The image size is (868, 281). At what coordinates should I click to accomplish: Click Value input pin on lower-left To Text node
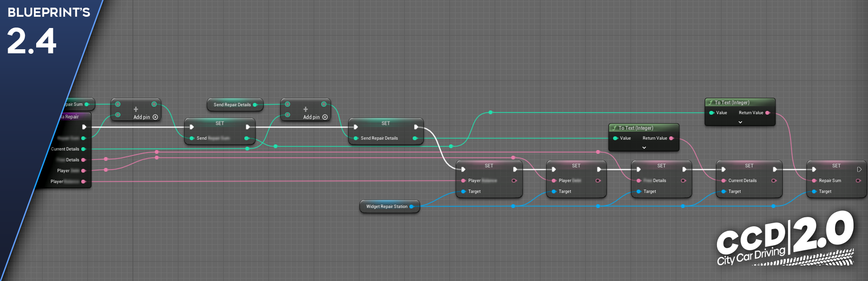(x=615, y=138)
